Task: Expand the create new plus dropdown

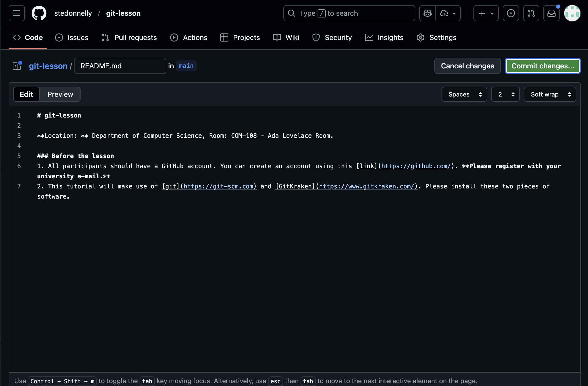Action: click(486, 13)
